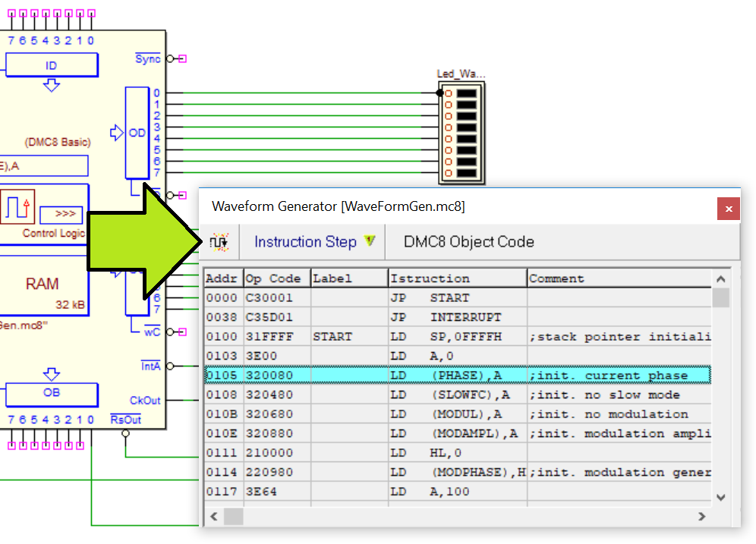Viewport: 756px width, 544px height.
Task: Click the horizontal scrollbar right arrow
Action: point(702,517)
